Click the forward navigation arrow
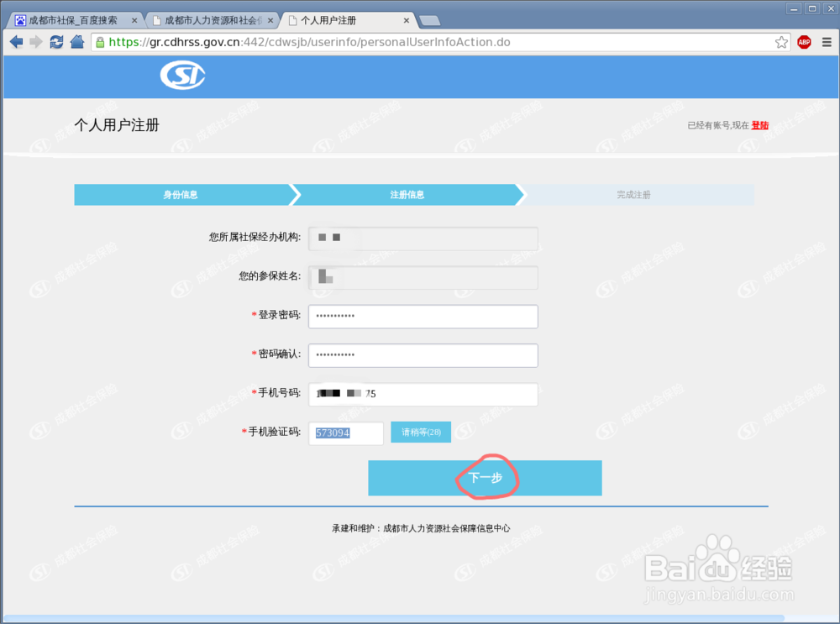Image resolution: width=840 pixels, height=624 pixels. (35, 41)
